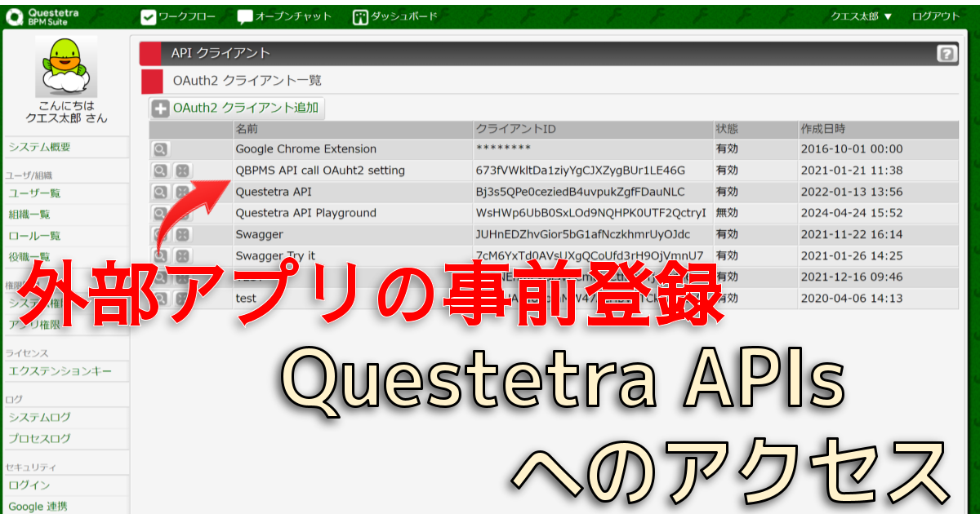
Task: Select client ID JUHnEDZhvGior5bG1afNczkhmrUyOJdc
Action: pyautogui.click(x=583, y=234)
